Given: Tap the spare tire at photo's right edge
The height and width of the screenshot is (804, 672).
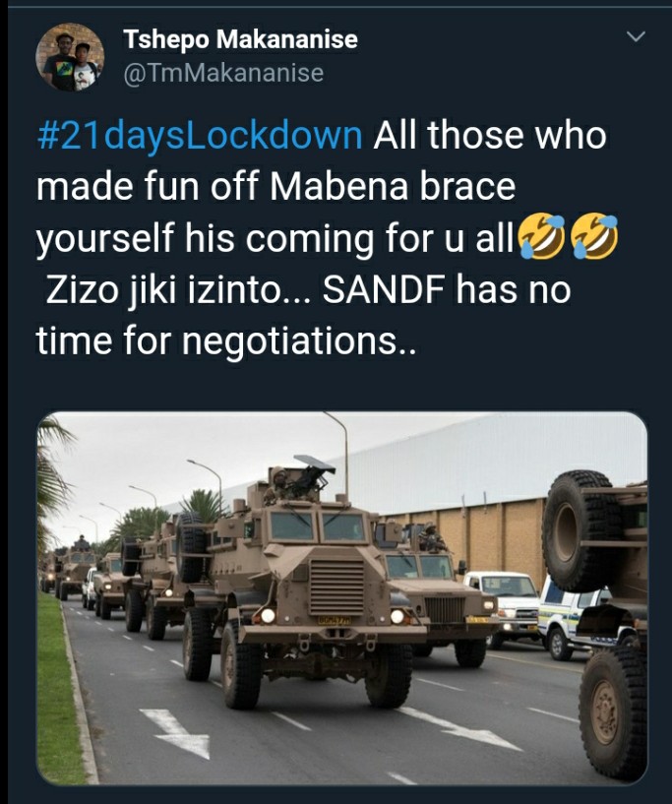Looking at the screenshot, I should (580, 530).
